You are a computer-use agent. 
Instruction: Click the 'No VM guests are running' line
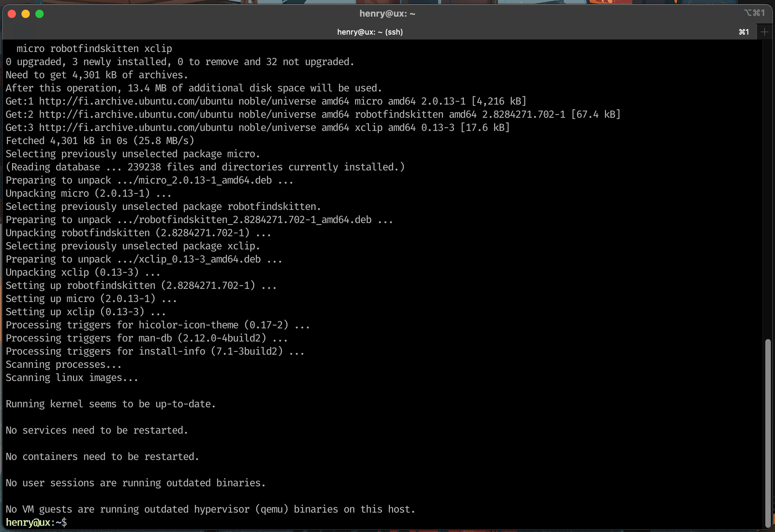210,509
